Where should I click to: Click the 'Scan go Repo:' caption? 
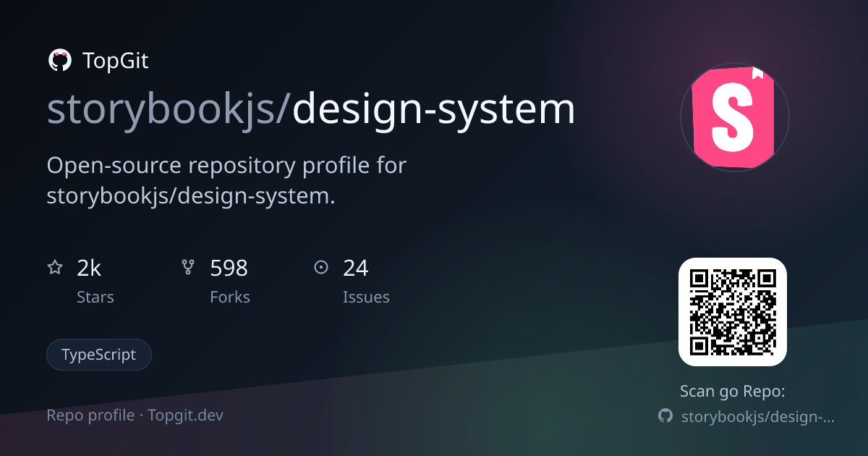[733, 392]
